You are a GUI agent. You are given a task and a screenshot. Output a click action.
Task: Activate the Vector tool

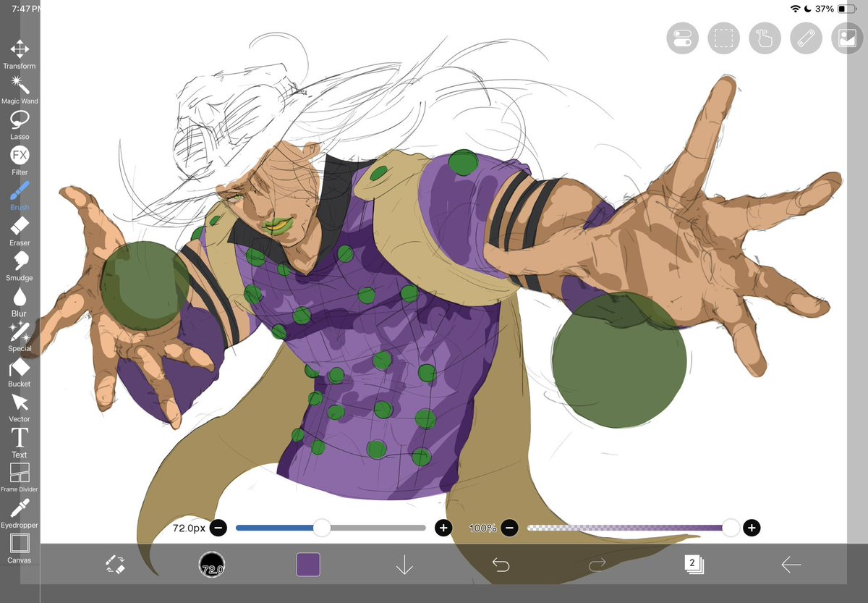click(19, 408)
